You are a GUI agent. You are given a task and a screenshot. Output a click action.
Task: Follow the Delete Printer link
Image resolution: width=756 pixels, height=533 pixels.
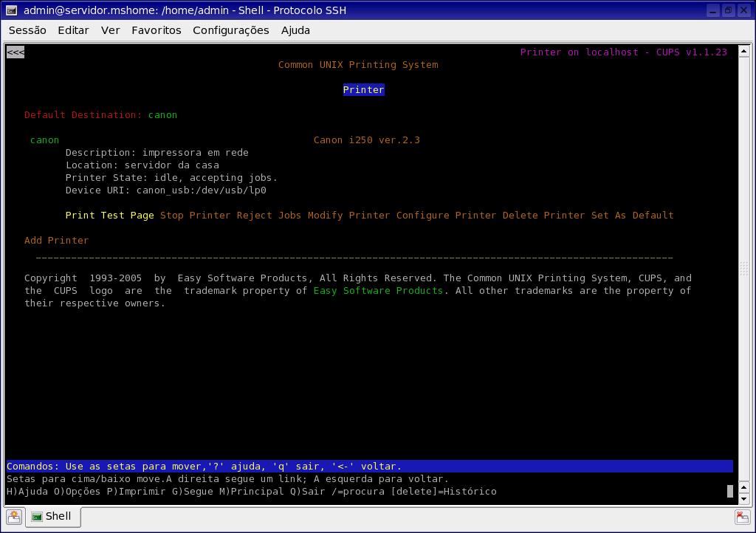click(544, 215)
